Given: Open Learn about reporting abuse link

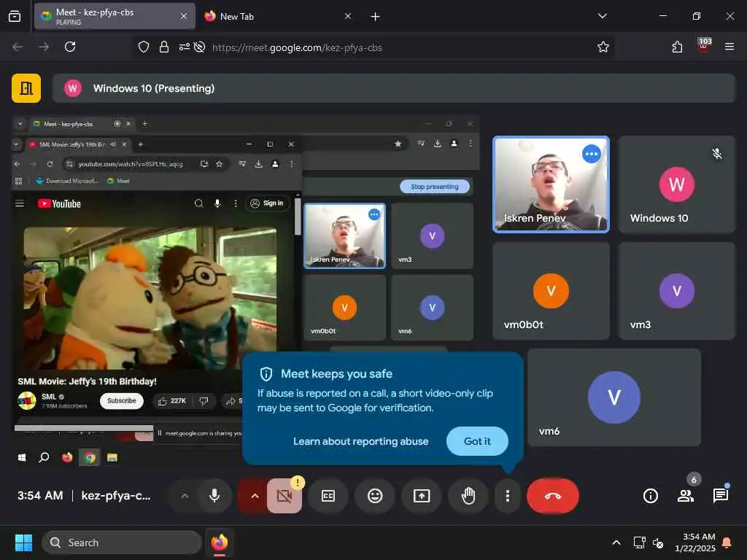Looking at the screenshot, I should pyautogui.click(x=360, y=441).
